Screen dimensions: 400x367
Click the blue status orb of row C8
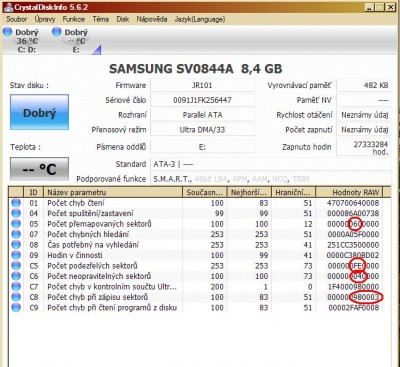[16, 297]
